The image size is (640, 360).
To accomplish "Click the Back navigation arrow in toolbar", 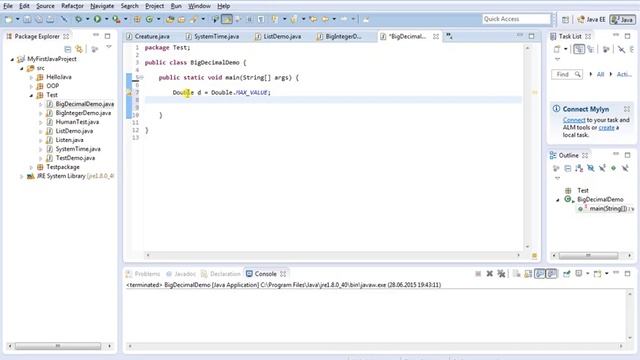I will coord(325,19).
